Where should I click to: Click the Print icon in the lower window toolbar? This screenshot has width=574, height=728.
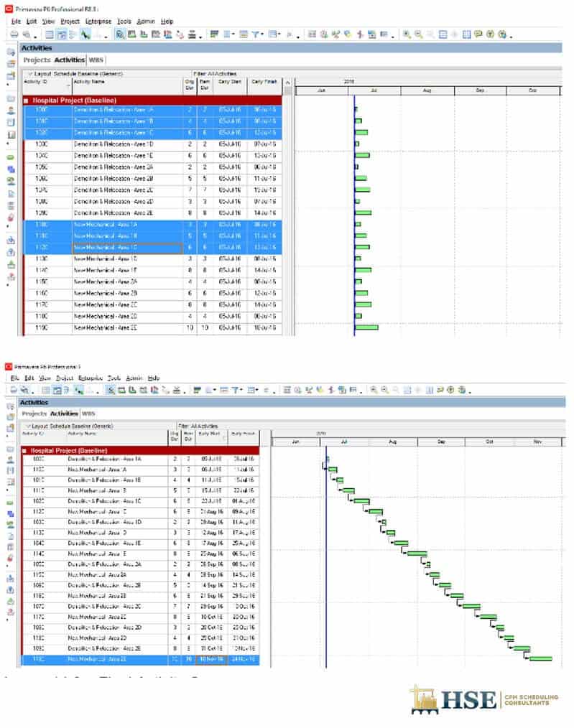click(x=12, y=390)
